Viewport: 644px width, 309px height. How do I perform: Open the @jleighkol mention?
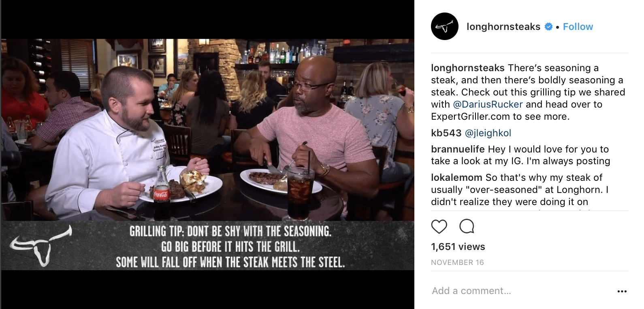pos(488,133)
